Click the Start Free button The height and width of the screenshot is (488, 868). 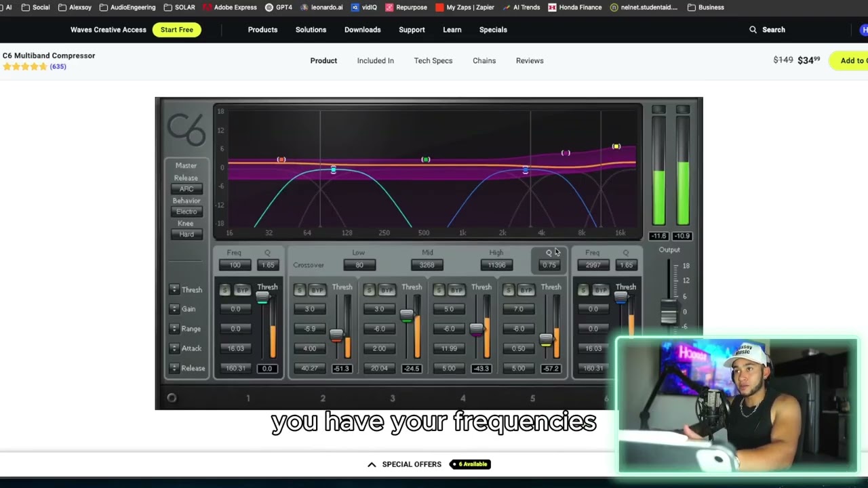177,30
